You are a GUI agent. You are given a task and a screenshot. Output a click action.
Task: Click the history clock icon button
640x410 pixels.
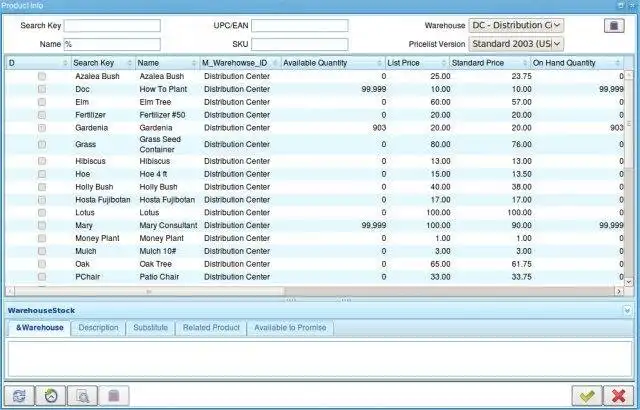(x=49, y=396)
